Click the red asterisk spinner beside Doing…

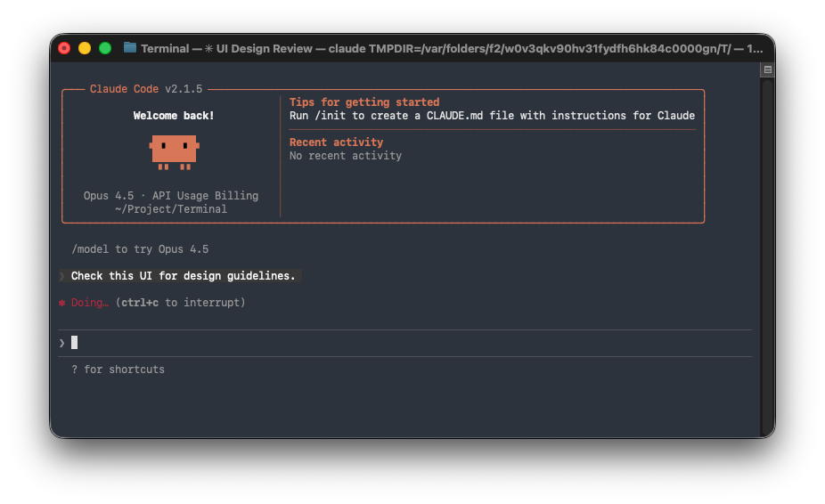tap(62, 303)
